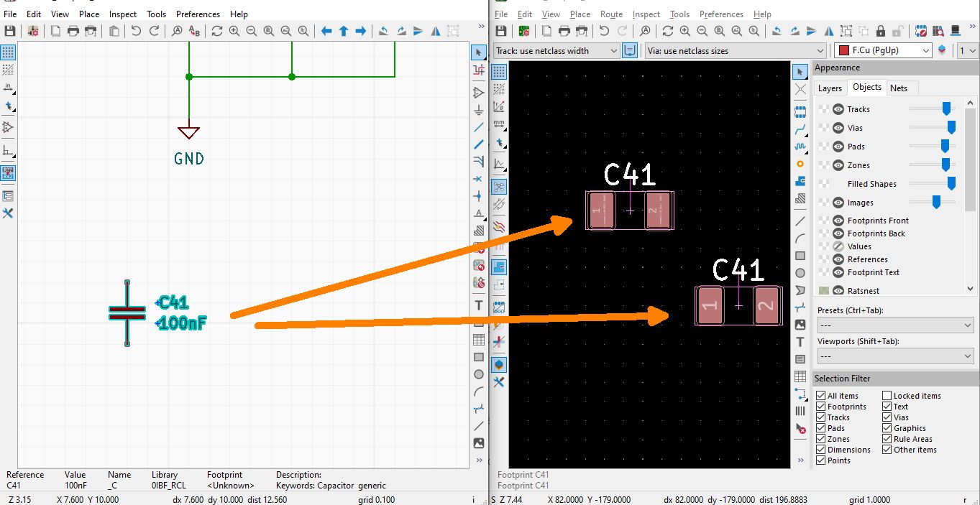The width and height of the screenshot is (980, 505).
Task: Open the Inspect menu in schematic editor
Action: coord(123,14)
